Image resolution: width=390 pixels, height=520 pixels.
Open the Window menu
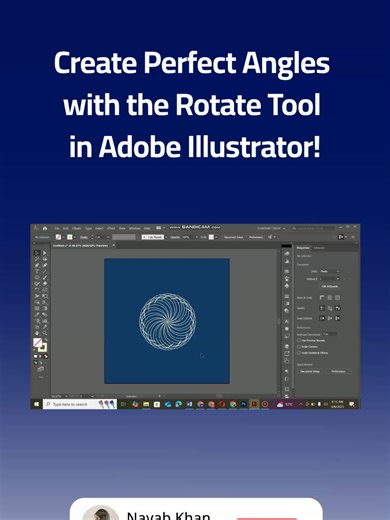tap(135, 228)
